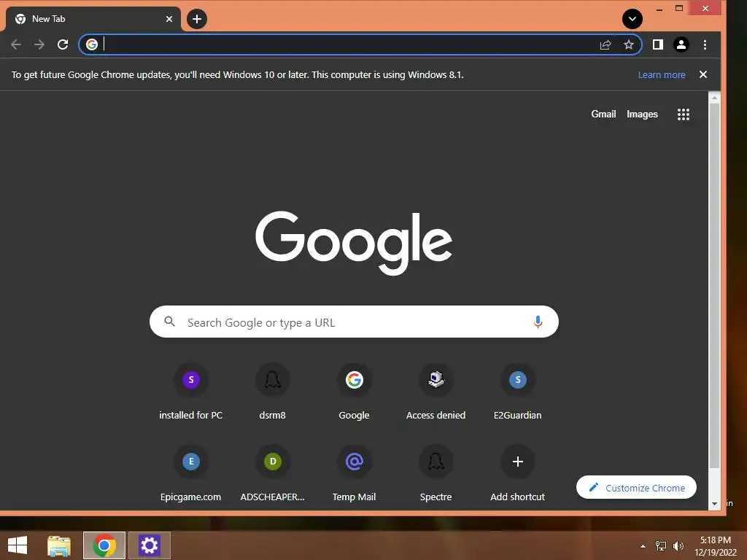The image size is (747, 560).
Task: Open installed for PC shortcut
Action: coord(190,392)
